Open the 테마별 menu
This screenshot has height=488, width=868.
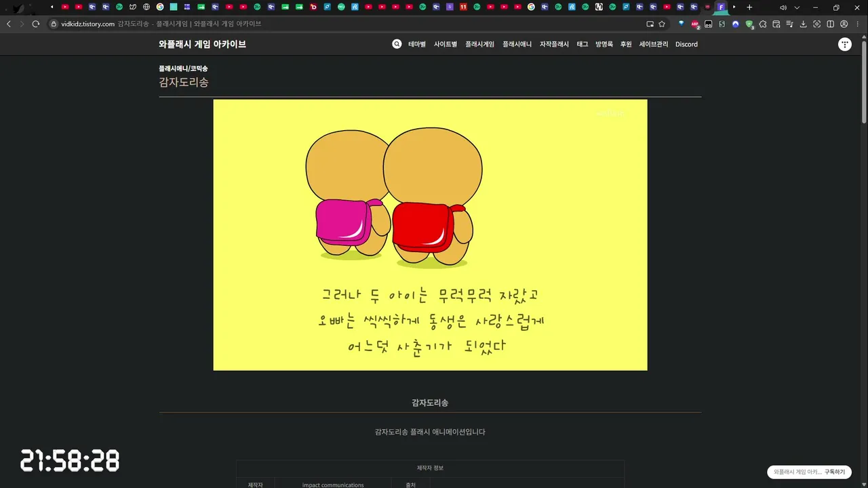click(417, 44)
